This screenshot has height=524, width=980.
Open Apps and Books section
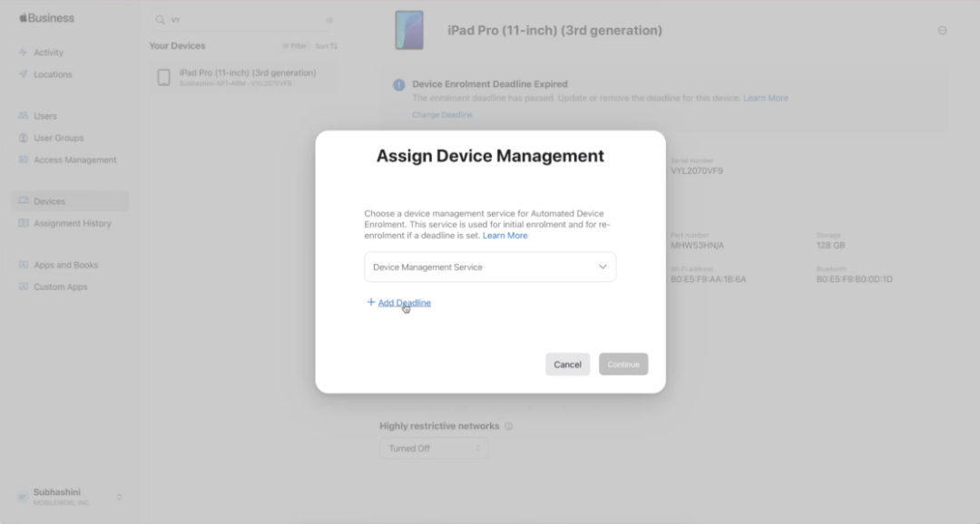[x=23, y=264]
